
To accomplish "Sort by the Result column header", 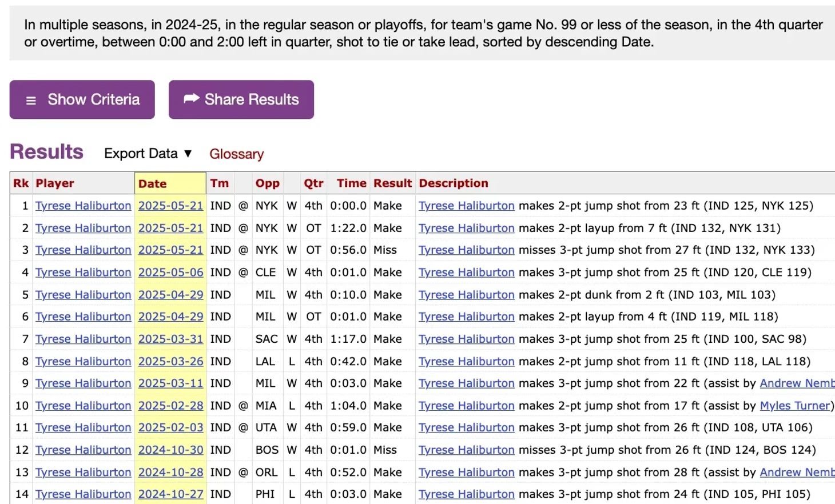I will point(392,183).
